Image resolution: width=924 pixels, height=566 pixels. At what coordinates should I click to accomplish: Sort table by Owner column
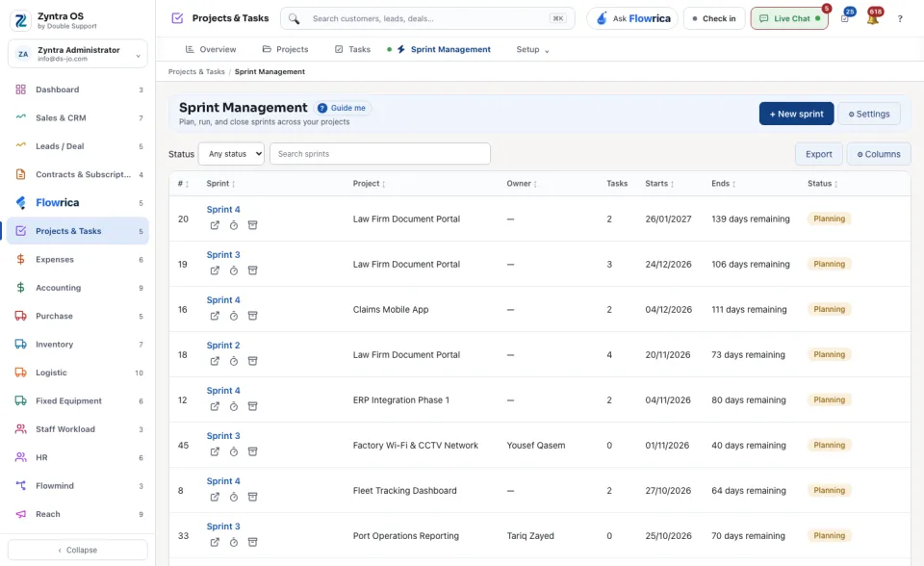coord(522,184)
